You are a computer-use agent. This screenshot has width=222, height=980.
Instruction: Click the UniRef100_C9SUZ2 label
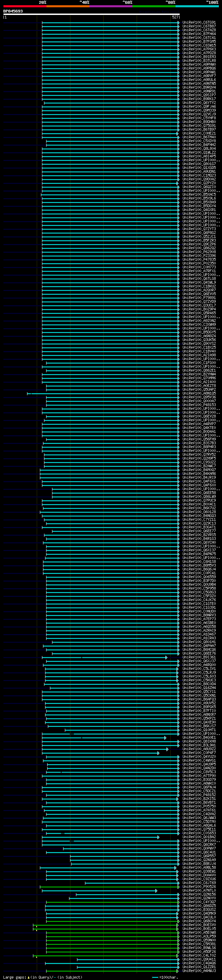(199, 462)
